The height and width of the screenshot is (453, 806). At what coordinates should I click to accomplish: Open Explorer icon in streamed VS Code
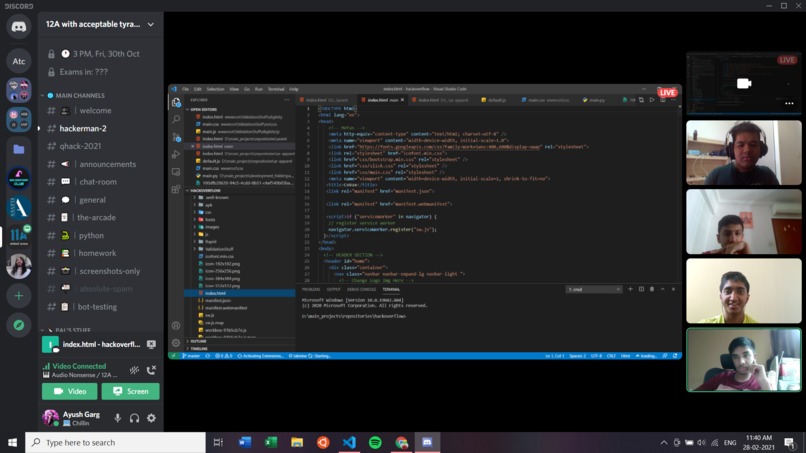coord(176,102)
